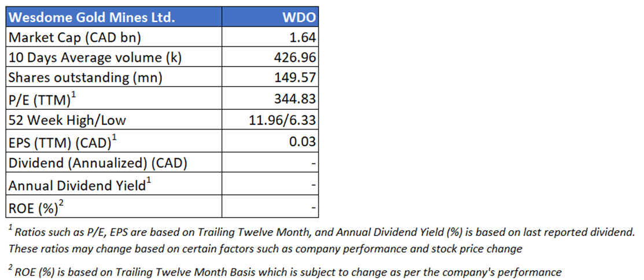Select the 344.83 P/E value cell
644x280 pixels.
pyautogui.click(x=295, y=99)
